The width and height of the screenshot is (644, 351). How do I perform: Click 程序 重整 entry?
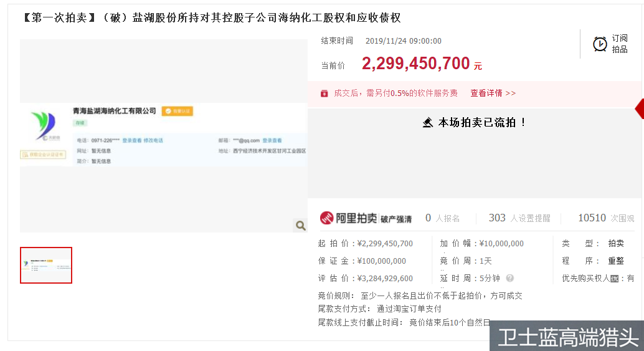pyautogui.click(x=593, y=261)
